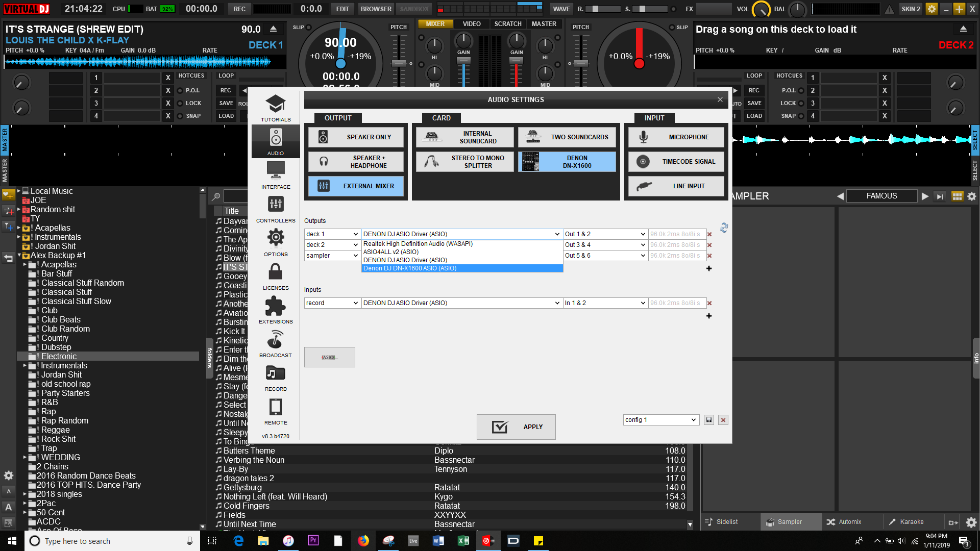Adjust the Deck 1 pitch slider
980x551 pixels.
[399, 63]
